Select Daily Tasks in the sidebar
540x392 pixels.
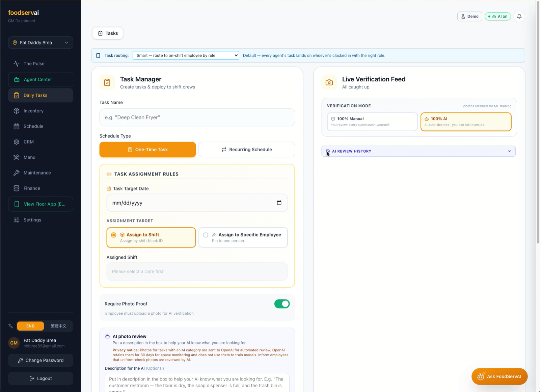[x=40, y=95]
